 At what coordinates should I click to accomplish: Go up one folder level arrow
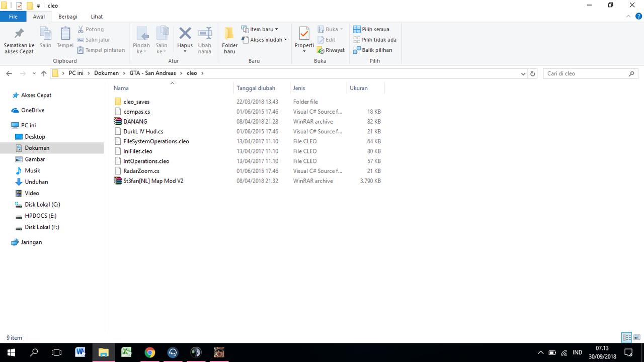(x=44, y=73)
